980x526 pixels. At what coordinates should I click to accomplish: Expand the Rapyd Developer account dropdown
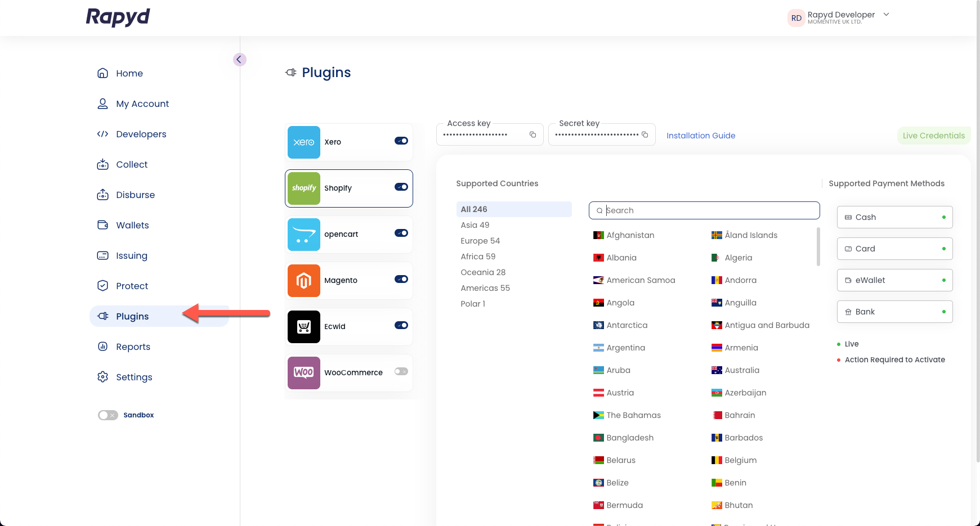coord(886,15)
